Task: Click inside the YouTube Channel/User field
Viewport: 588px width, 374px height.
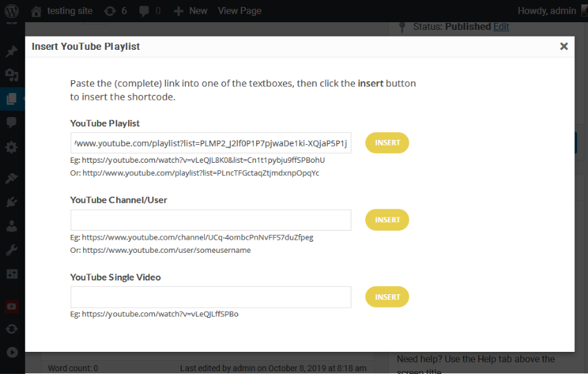Action: click(211, 220)
